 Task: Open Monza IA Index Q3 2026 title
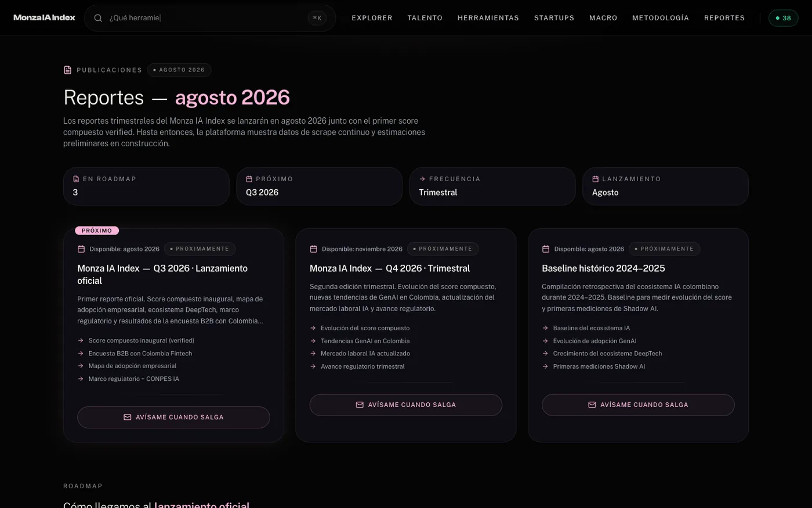click(162, 275)
